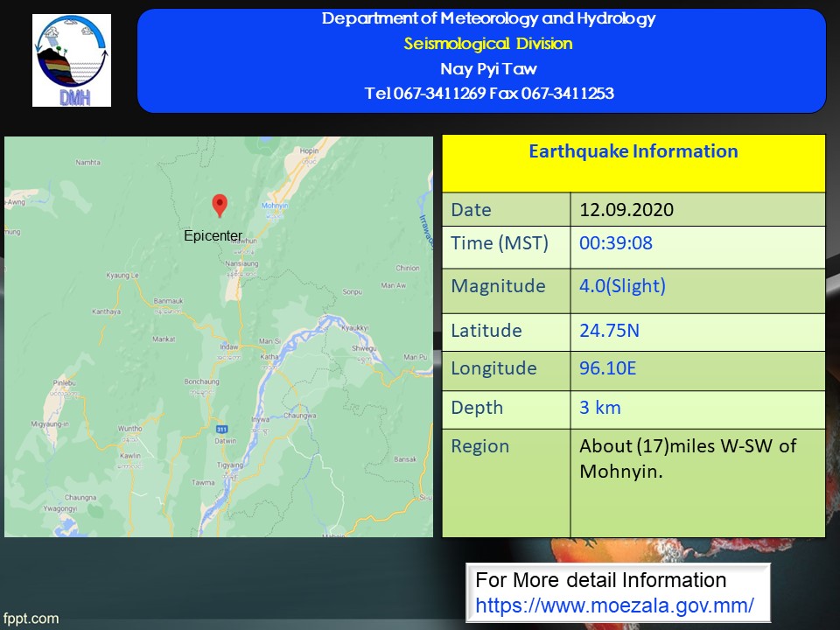Screen dimensions: 840x630
Task: Click Datwin label on the map
Action: (x=225, y=441)
